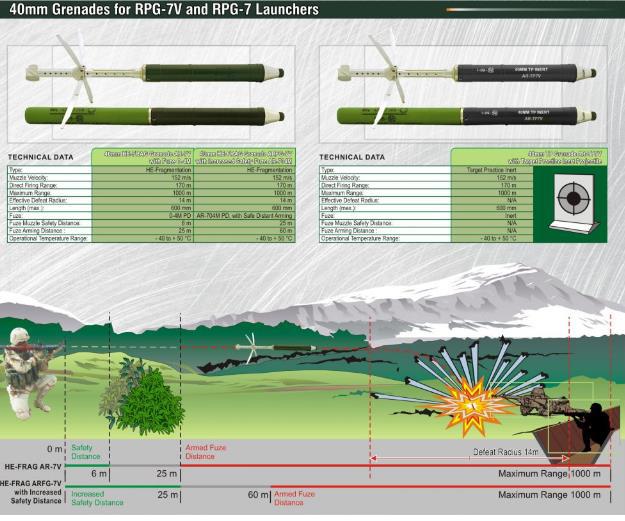The width and height of the screenshot is (625, 521).
Task: Click the green 'Safety Distance' label
Action: click(x=88, y=453)
